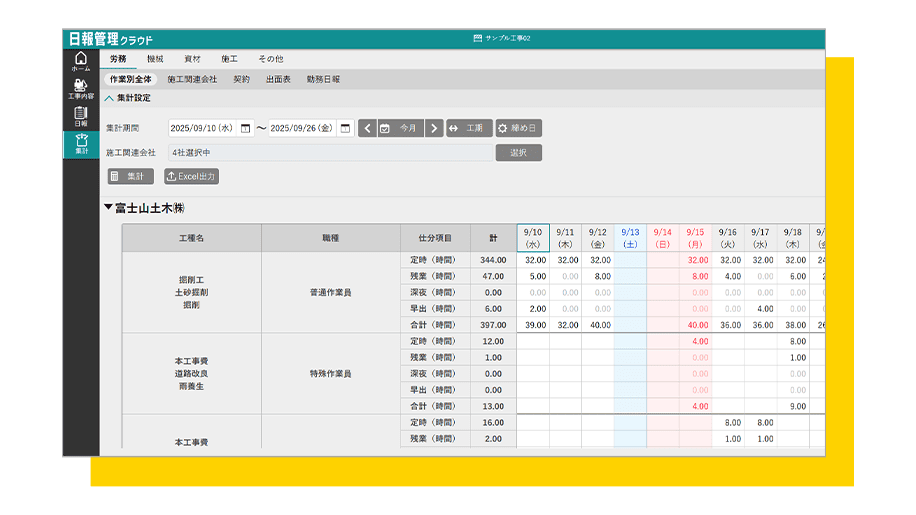Go to next period arrow button
The height and width of the screenshot is (515, 916).
pos(433,128)
